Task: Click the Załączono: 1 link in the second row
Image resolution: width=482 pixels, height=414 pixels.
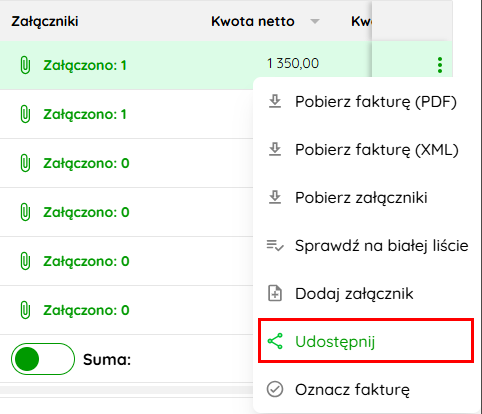Action: pos(85,114)
